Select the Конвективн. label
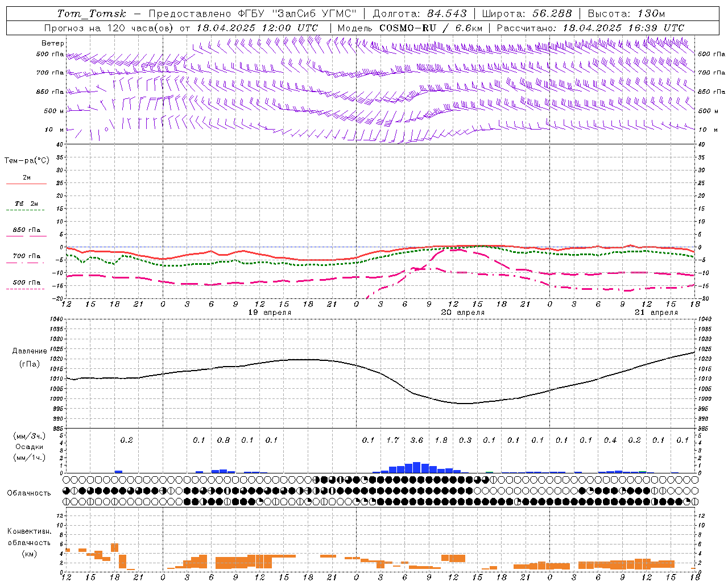The width and height of the screenshot is (728, 582). 29,531
